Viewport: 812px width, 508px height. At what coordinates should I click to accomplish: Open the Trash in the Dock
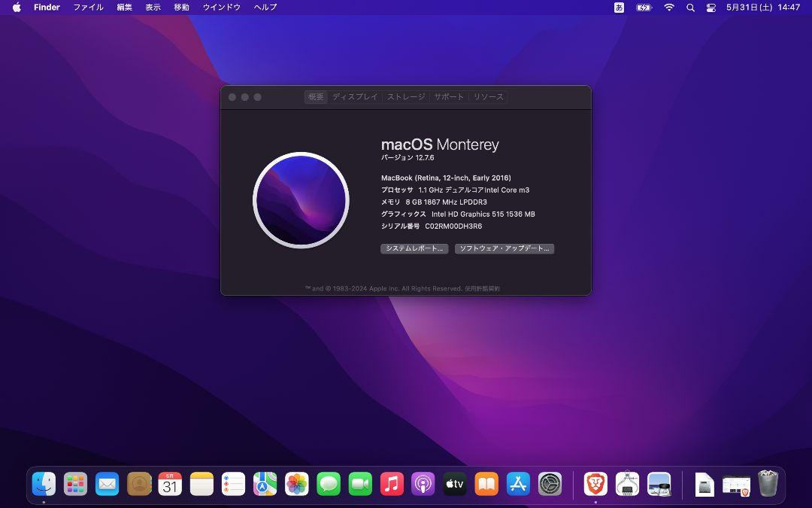point(768,484)
